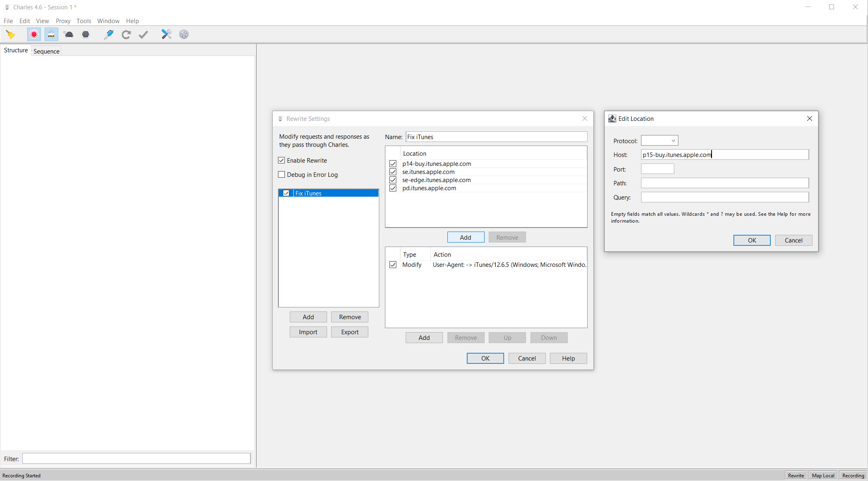Enable breakpoints with the hexagon icon
The width and height of the screenshot is (868, 481).
86,34
